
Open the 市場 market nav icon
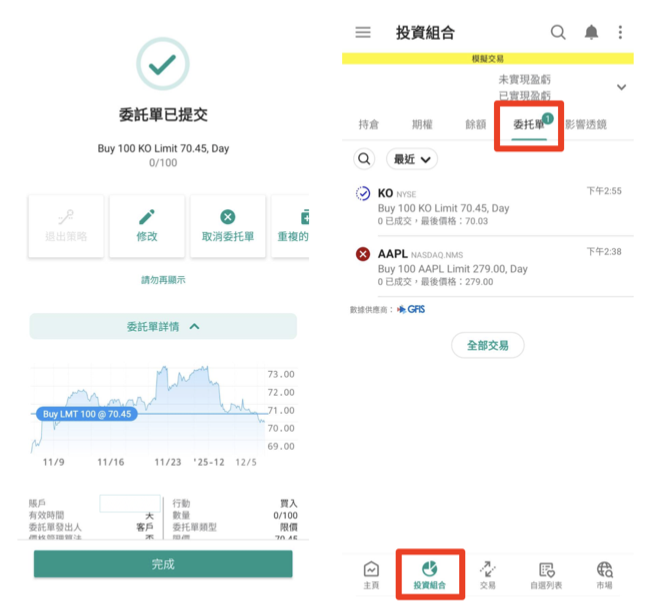pyautogui.click(x=604, y=575)
